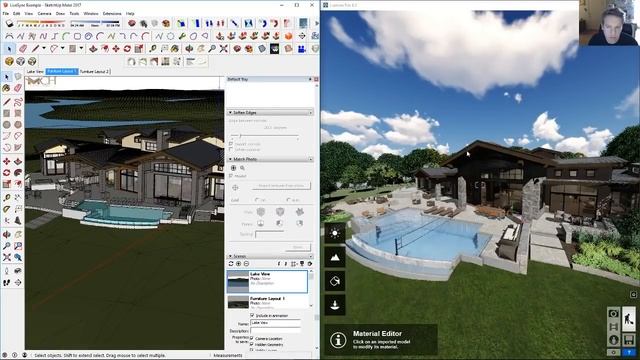Select the Grid On radio button
This screenshot has height=360, width=640.
257,200
